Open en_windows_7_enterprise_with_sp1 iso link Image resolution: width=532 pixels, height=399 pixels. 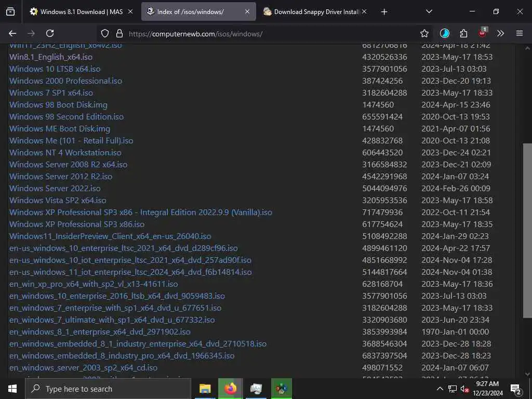tap(115, 308)
